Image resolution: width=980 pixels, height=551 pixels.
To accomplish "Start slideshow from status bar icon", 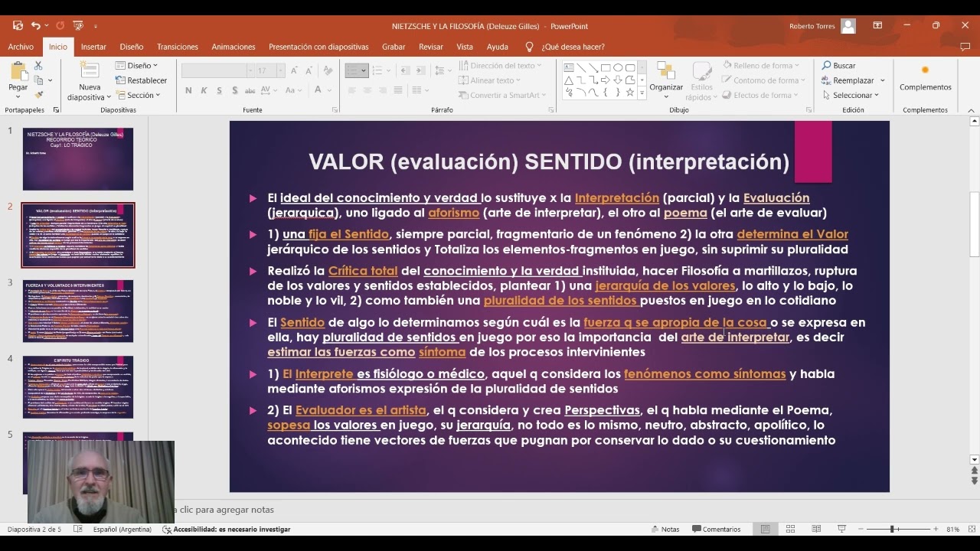I will click(842, 529).
